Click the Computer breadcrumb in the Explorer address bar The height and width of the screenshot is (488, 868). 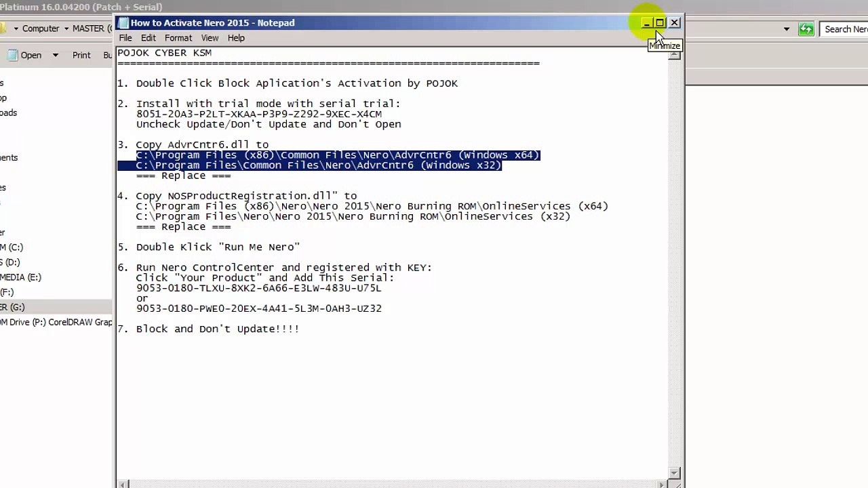[41, 28]
